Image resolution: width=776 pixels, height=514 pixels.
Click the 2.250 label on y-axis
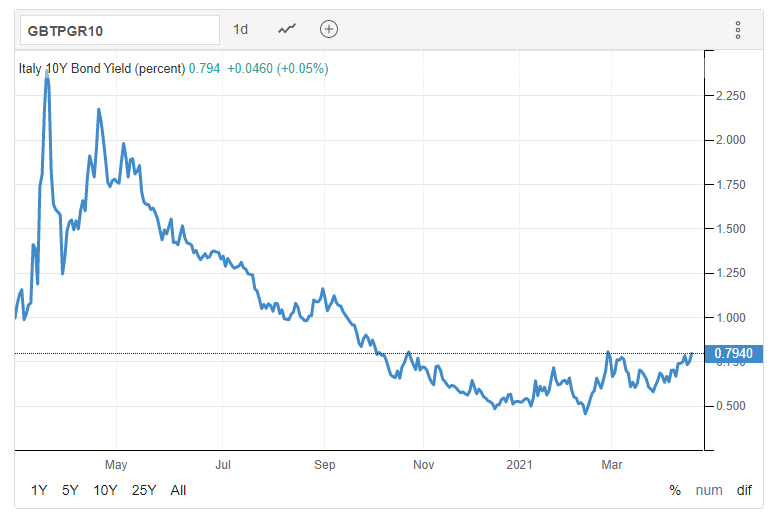click(x=731, y=95)
